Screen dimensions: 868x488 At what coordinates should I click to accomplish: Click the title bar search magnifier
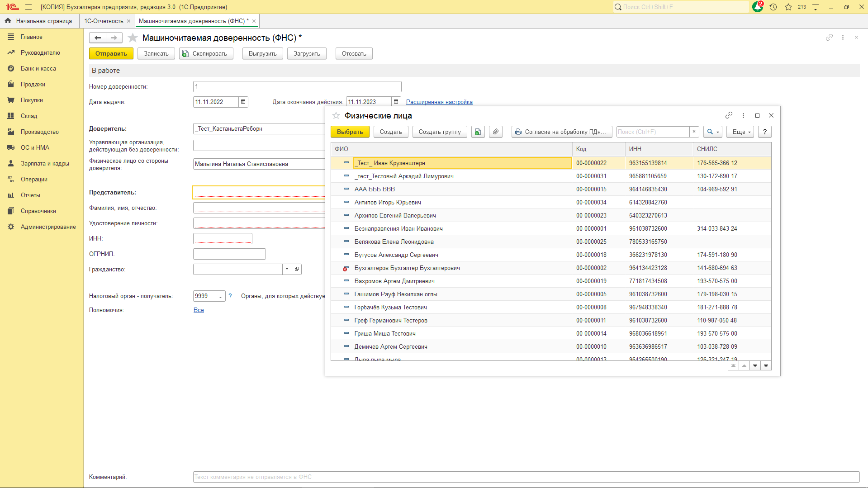[618, 7]
